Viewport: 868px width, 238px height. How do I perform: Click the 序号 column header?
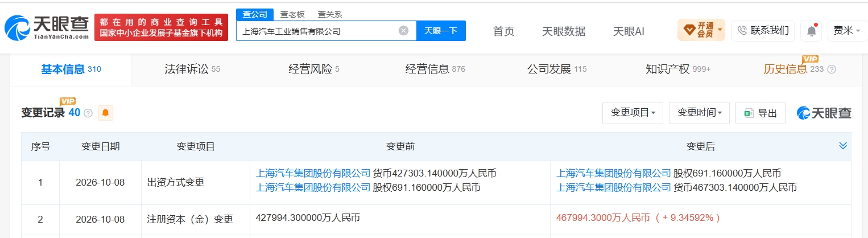click(x=40, y=146)
